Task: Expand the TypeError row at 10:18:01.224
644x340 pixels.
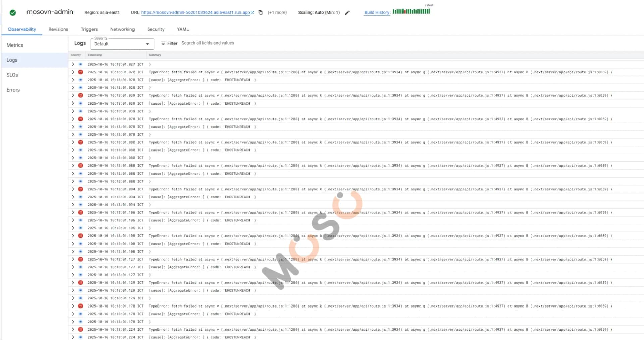Action: click(73, 330)
